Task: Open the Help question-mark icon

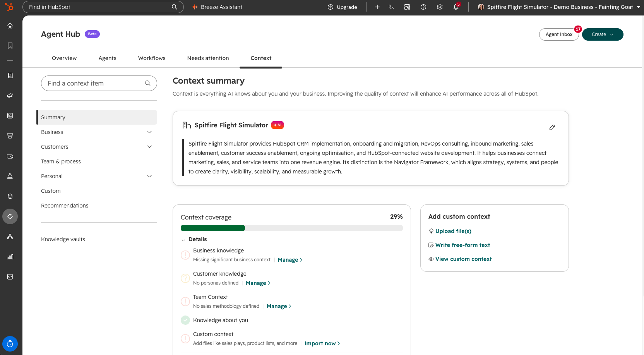Action: coord(423,7)
